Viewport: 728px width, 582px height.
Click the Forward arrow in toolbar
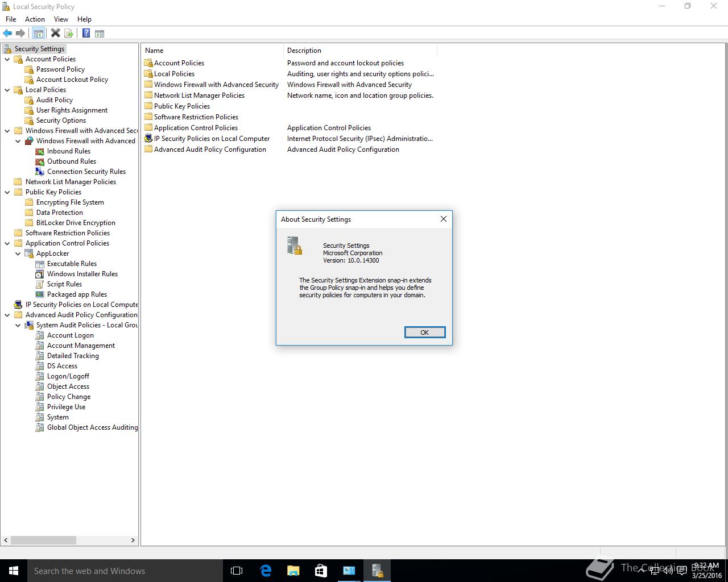coord(20,34)
